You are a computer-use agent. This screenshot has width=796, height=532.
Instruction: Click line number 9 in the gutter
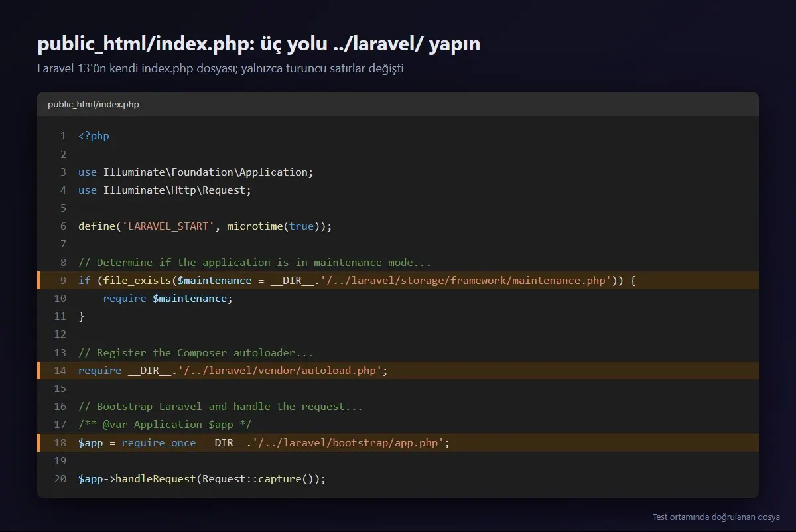pos(63,280)
